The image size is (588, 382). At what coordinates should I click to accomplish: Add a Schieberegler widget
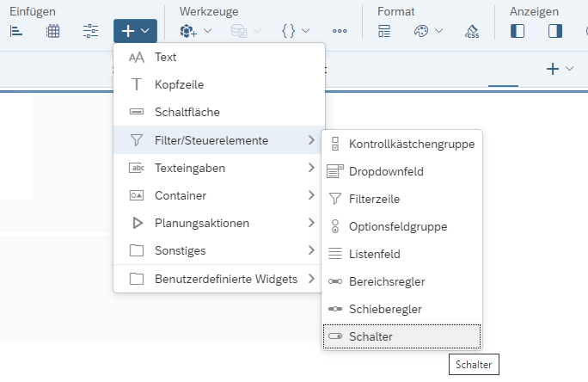click(402, 309)
